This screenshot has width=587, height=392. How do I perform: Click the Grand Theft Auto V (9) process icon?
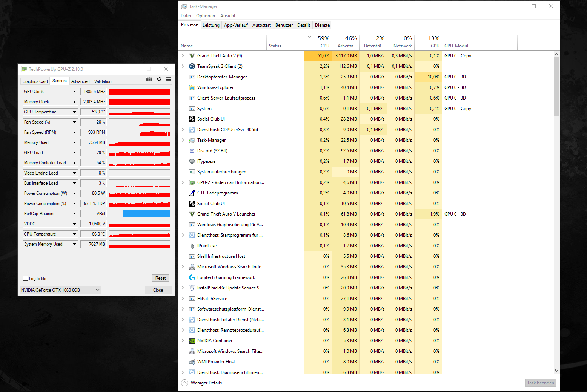[192, 56]
